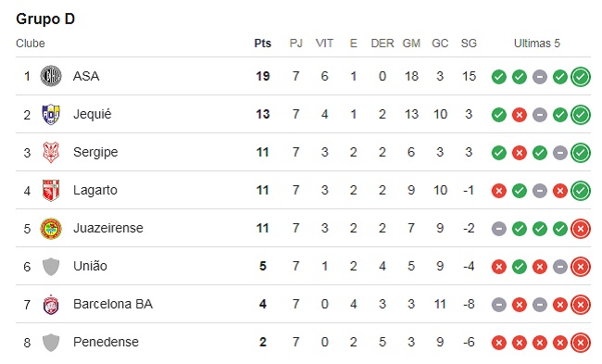Click ASA's most recent win indicator
Image resolution: width=602 pixels, height=364 pixels.
(x=581, y=76)
